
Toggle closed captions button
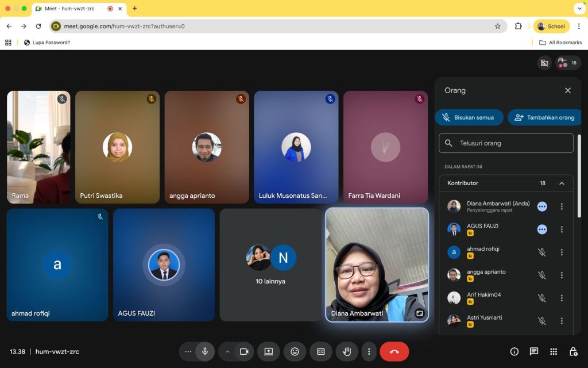[x=321, y=351]
